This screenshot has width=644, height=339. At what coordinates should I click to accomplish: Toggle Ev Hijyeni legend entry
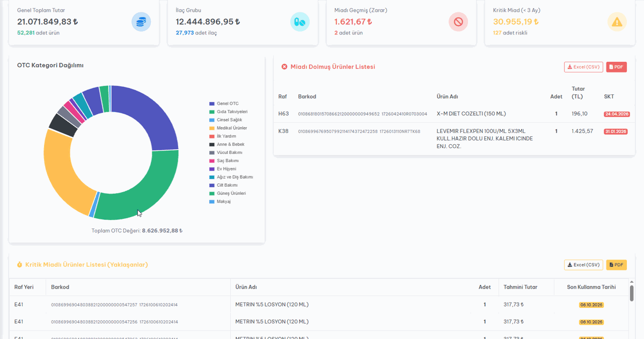click(223, 169)
